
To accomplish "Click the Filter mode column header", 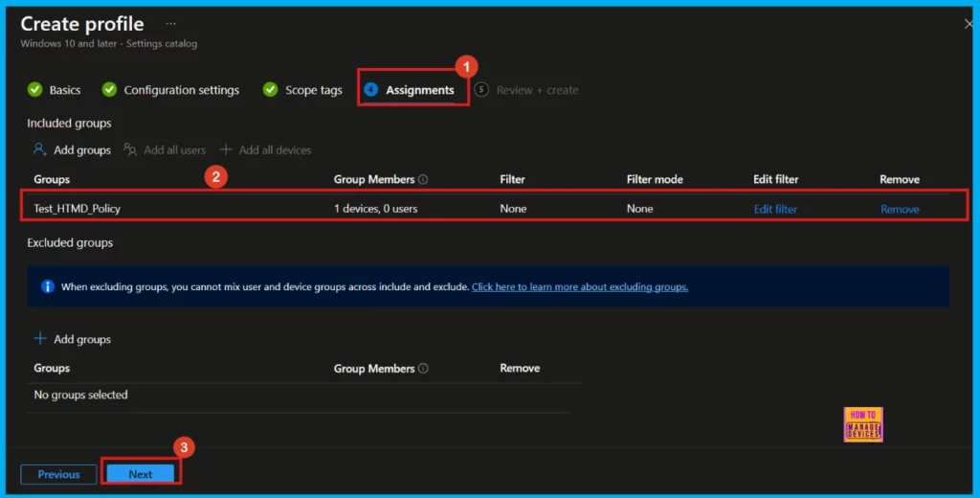I will coord(655,179).
